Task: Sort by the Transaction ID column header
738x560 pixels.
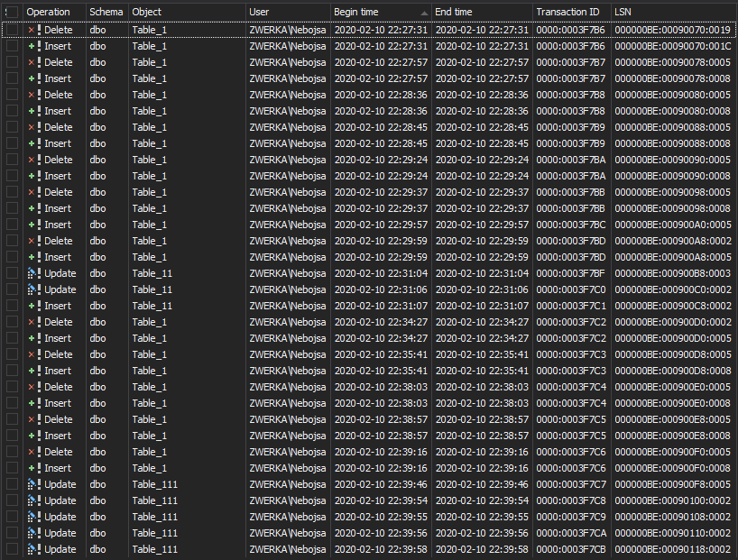Action: pos(571,13)
